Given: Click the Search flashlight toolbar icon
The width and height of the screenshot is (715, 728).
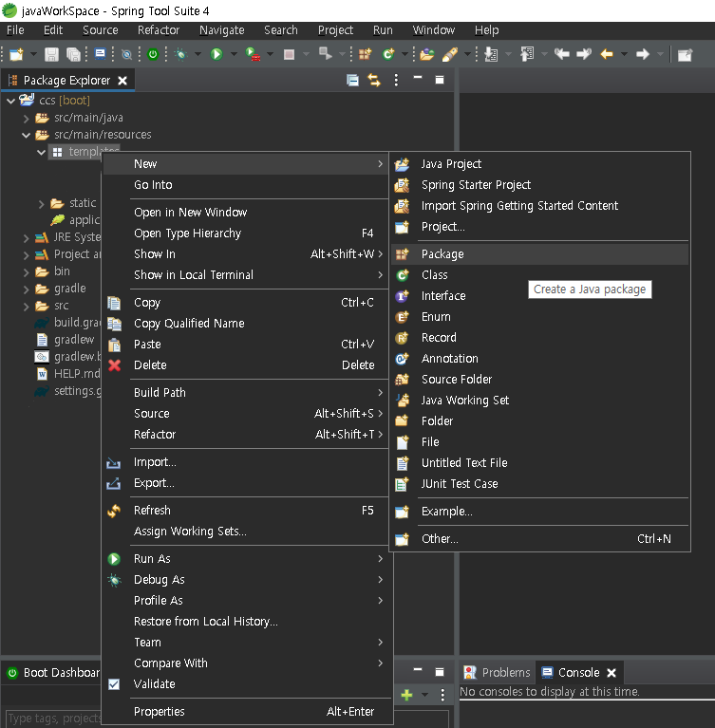Looking at the screenshot, I should coord(450,54).
